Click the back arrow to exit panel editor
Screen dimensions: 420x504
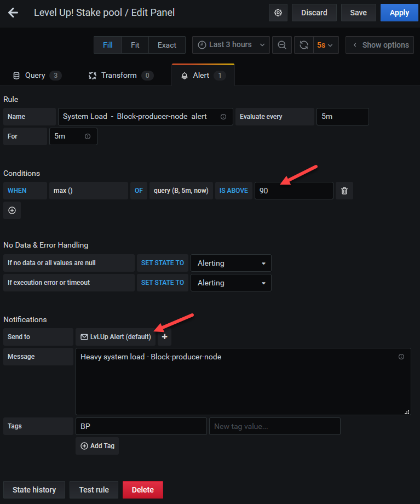pyautogui.click(x=13, y=13)
